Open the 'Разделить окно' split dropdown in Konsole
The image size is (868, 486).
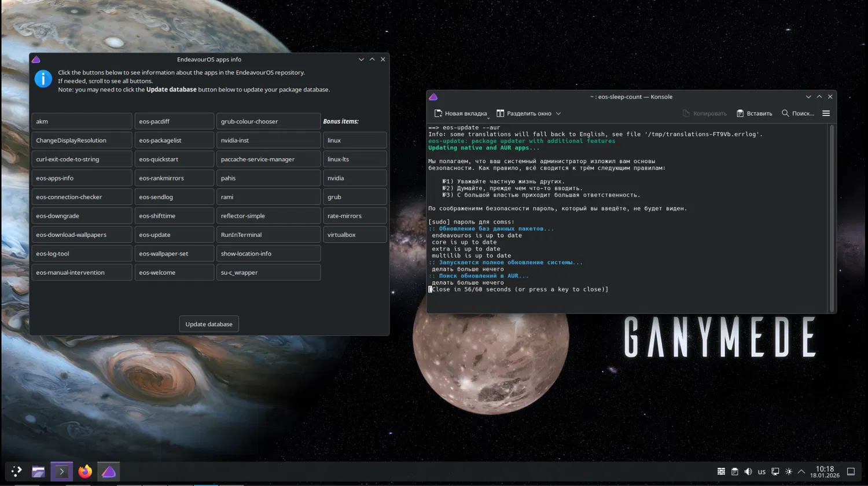click(529, 113)
